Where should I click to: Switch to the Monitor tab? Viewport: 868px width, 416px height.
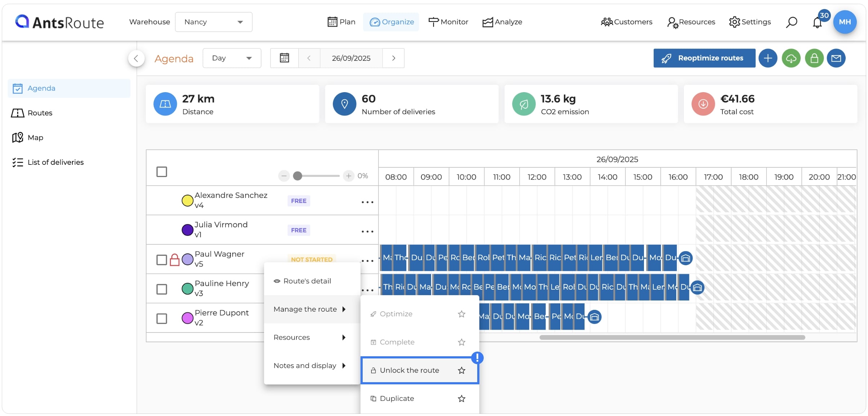tap(448, 22)
